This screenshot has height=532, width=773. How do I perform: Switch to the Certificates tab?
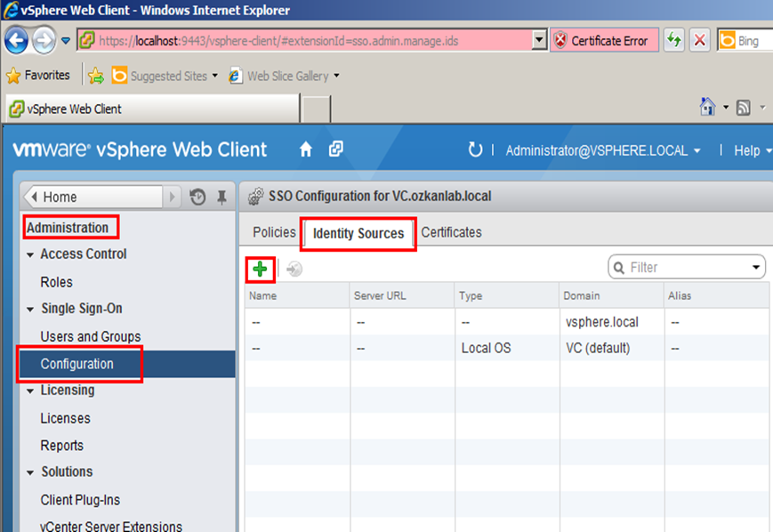pos(451,232)
